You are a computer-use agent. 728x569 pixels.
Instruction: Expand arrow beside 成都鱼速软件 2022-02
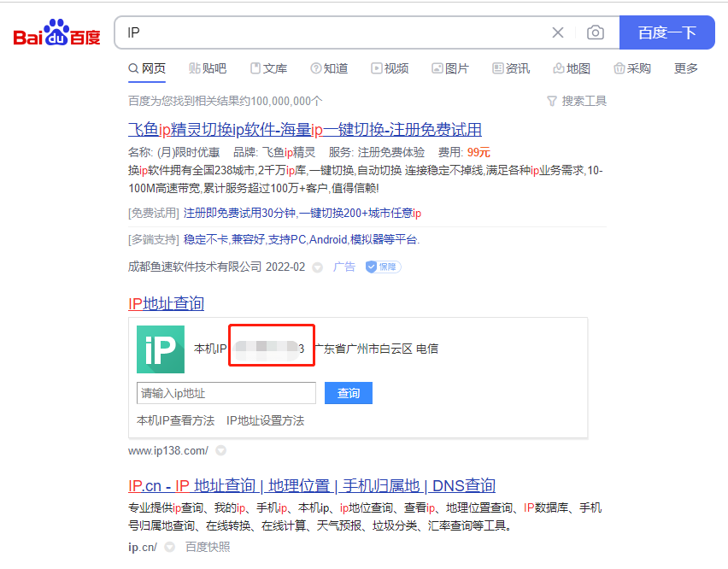[x=317, y=267]
